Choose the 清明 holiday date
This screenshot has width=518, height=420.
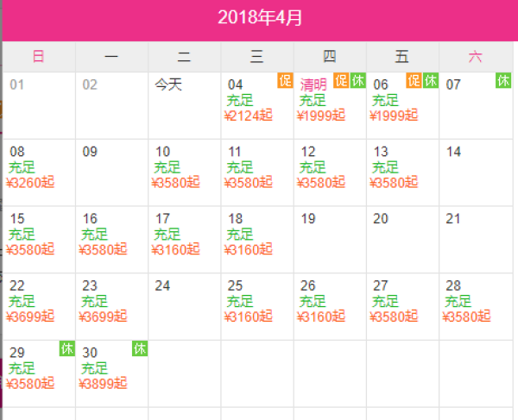330,105
